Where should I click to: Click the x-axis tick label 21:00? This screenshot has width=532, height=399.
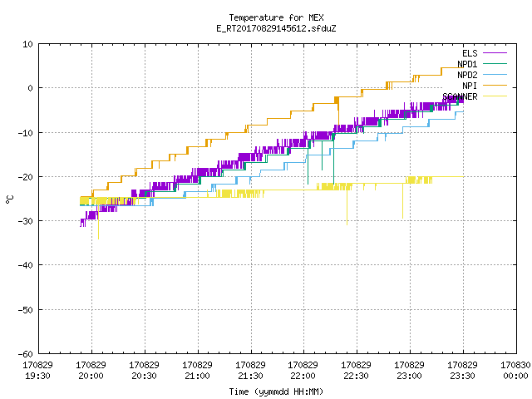[x=198, y=376]
